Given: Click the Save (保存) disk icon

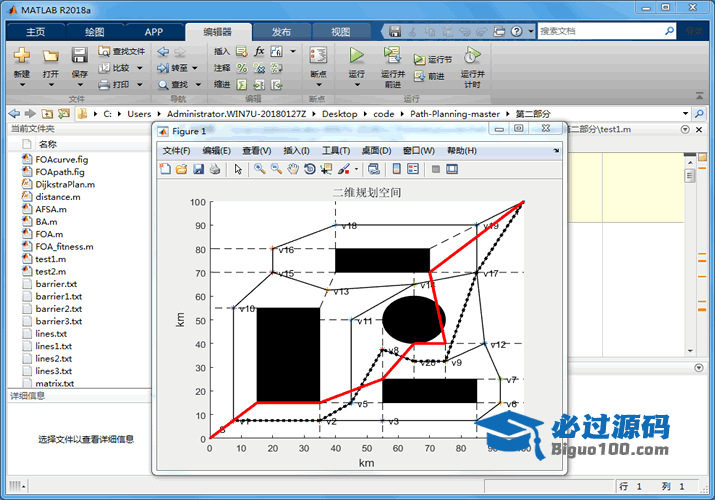Looking at the screenshot, I should [79, 56].
